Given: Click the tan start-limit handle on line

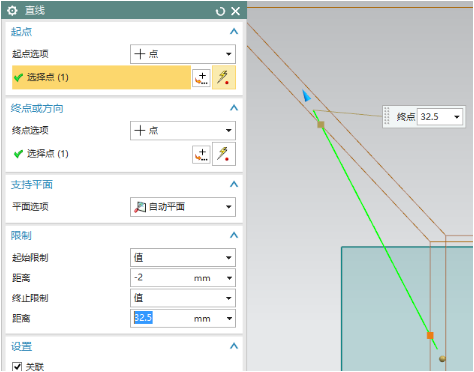Looking at the screenshot, I should pos(321,125).
